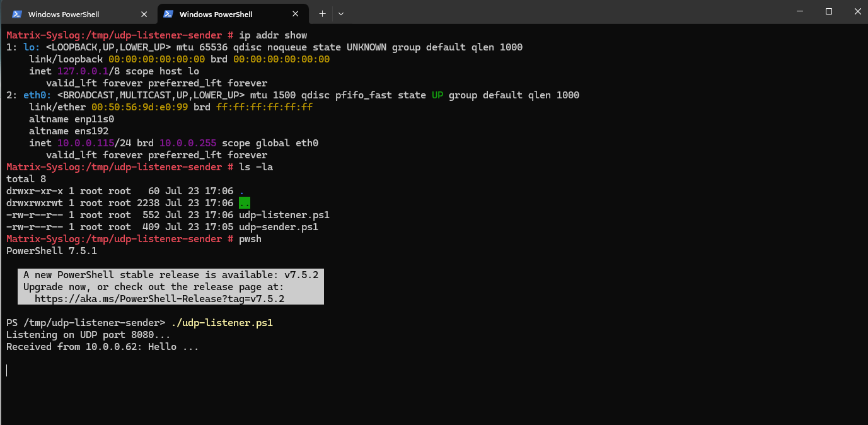868x425 pixels.
Task: Click PowerShell icon on first tab
Action: pyautogui.click(x=17, y=14)
